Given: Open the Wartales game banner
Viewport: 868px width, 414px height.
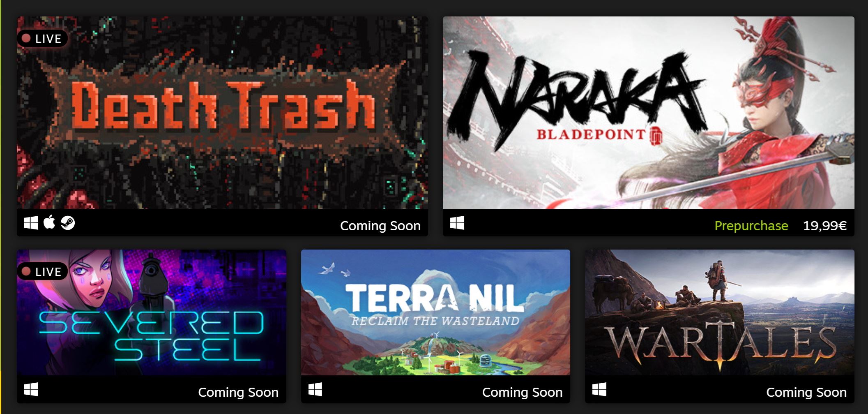Looking at the screenshot, I should click(720, 312).
